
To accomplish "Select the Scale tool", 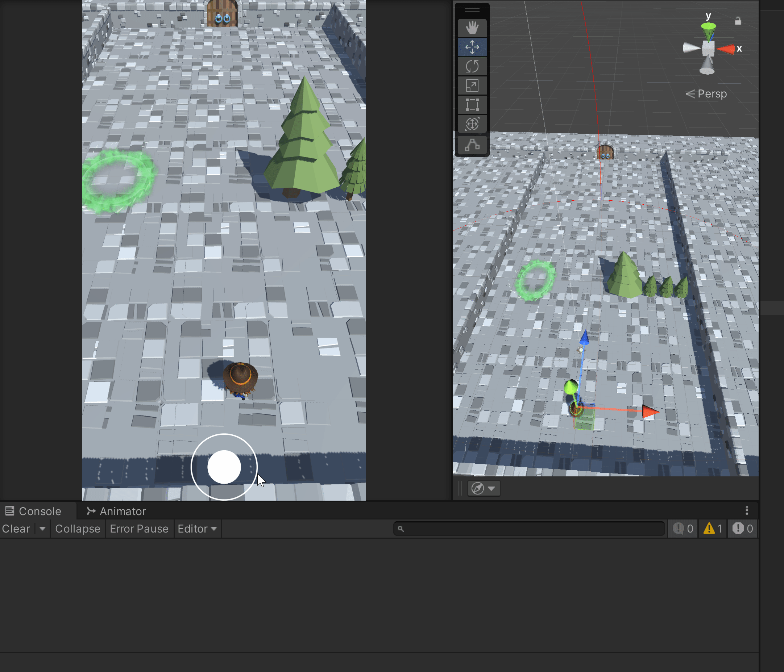I will [472, 86].
